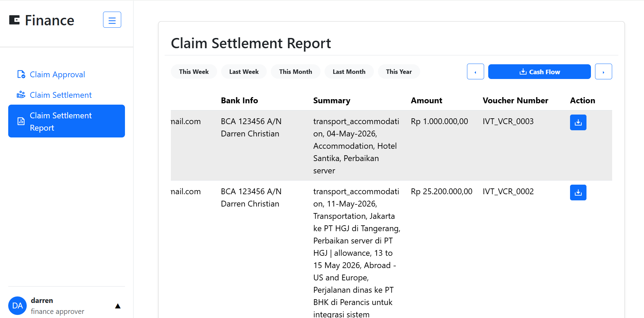Open the Claim Settlement page
The width and height of the screenshot is (644, 318).
tap(61, 95)
